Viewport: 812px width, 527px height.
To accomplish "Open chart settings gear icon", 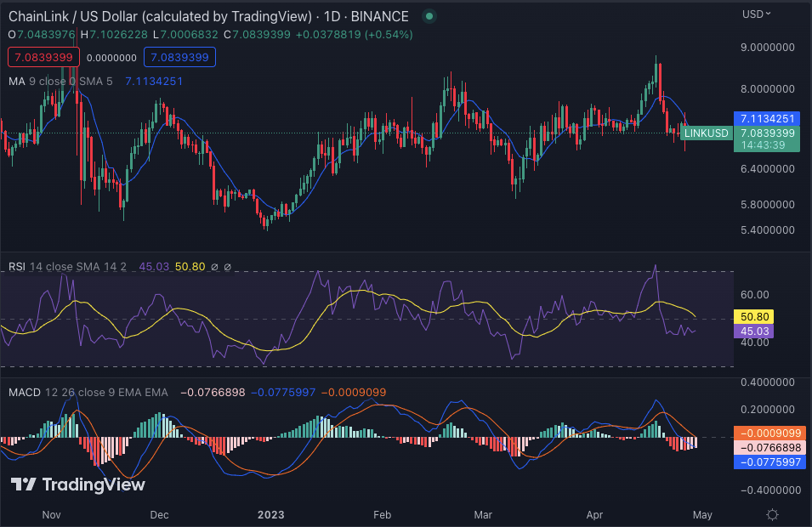I will (x=772, y=514).
